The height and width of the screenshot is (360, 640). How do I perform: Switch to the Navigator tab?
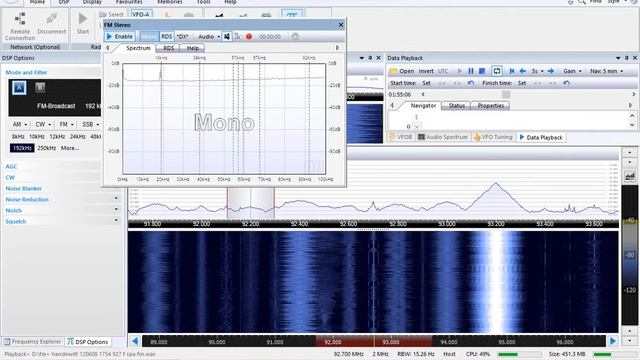point(423,106)
